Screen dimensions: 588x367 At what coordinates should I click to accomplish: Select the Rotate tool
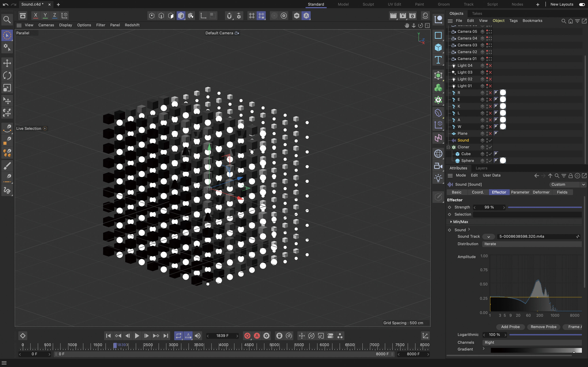(7, 75)
